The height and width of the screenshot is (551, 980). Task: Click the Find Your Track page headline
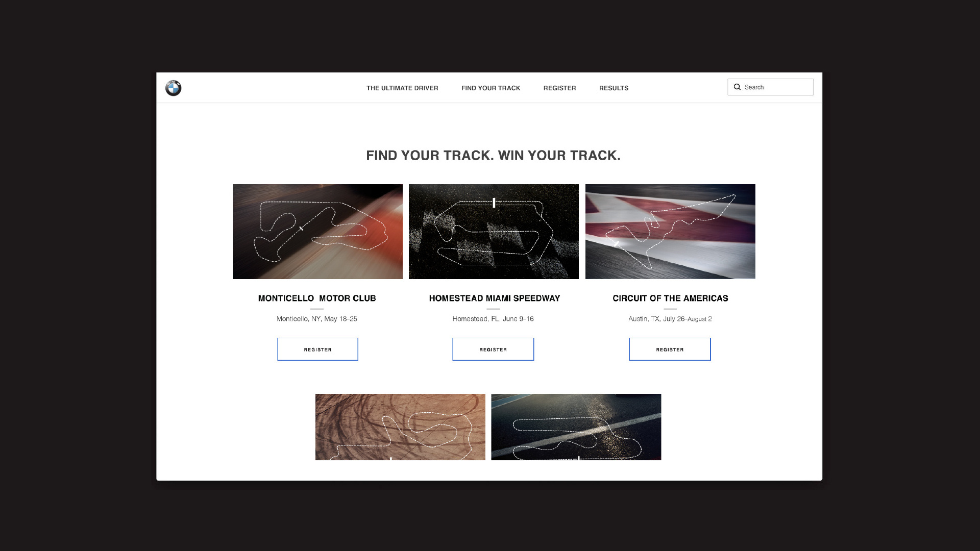pos(493,156)
